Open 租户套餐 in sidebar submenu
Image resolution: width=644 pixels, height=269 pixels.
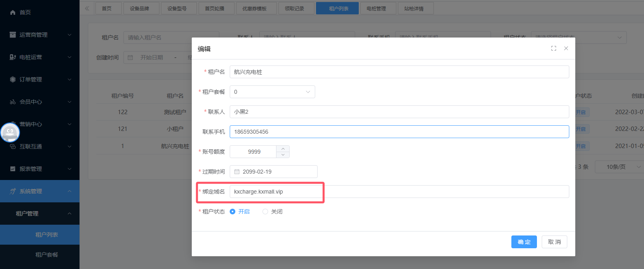click(47, 255)
